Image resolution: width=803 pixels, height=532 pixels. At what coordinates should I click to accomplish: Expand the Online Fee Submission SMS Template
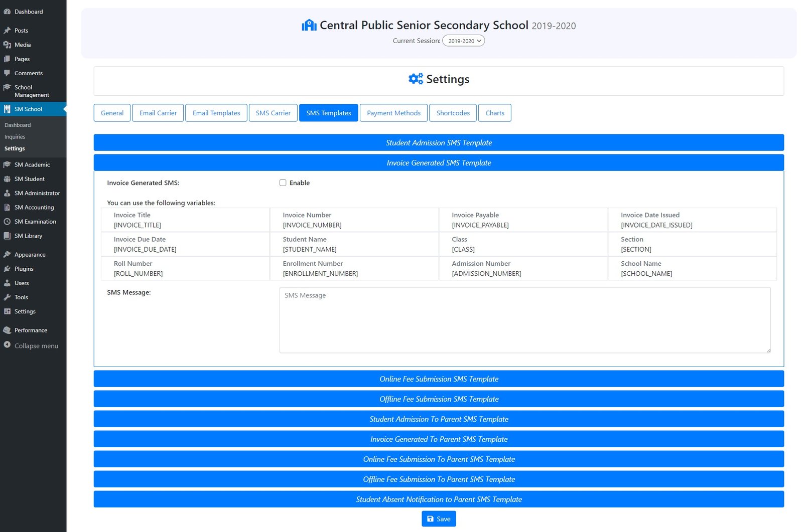[439, 379]
